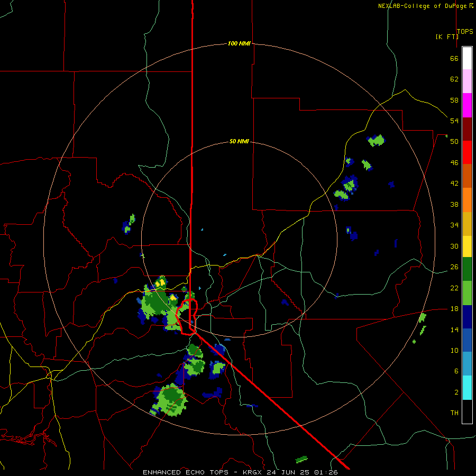
Task: Click the green echo cell in the upper right
Action: 377,140
